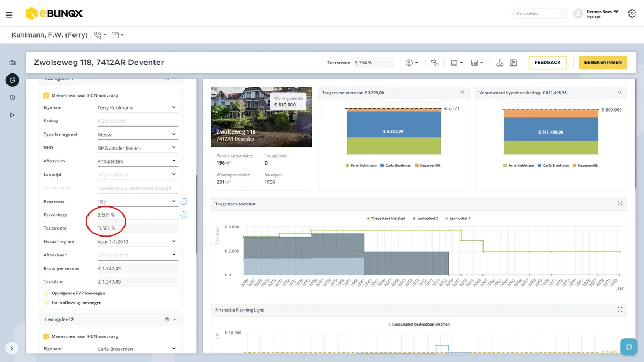
Task: Toggle Meenemen naar HDN-aanvraag under Leningdeel 2
Action: [46, 336]
